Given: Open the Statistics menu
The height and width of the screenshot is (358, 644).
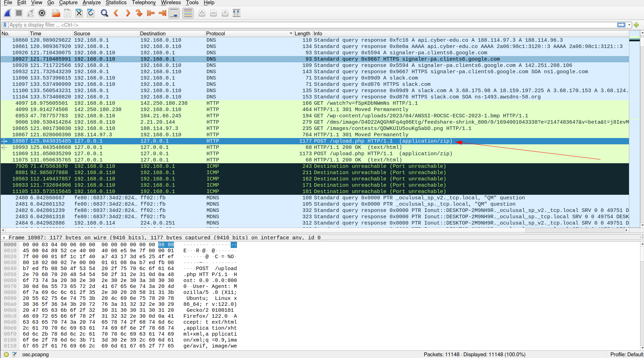Looking at the screenshot, I should click(x=116, y=2).
